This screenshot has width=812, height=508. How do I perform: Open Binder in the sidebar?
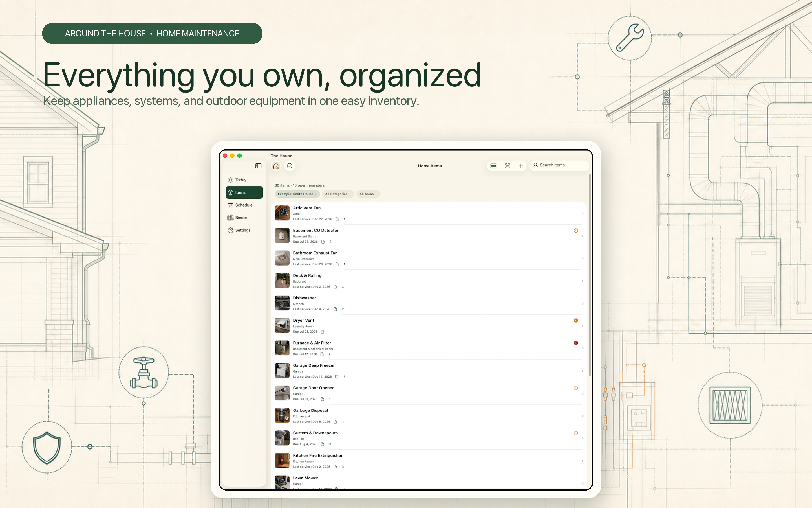(x=244, y=218)
